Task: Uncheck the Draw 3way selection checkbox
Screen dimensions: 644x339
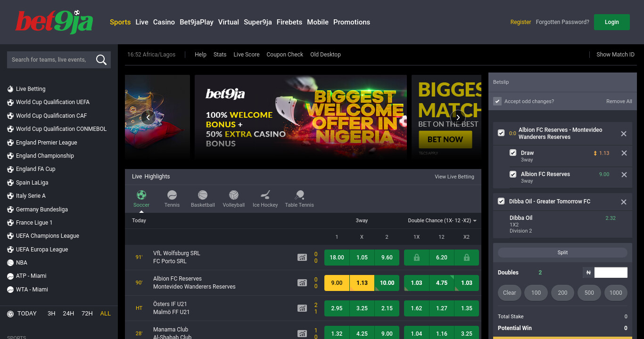Action: coord(513,153)
